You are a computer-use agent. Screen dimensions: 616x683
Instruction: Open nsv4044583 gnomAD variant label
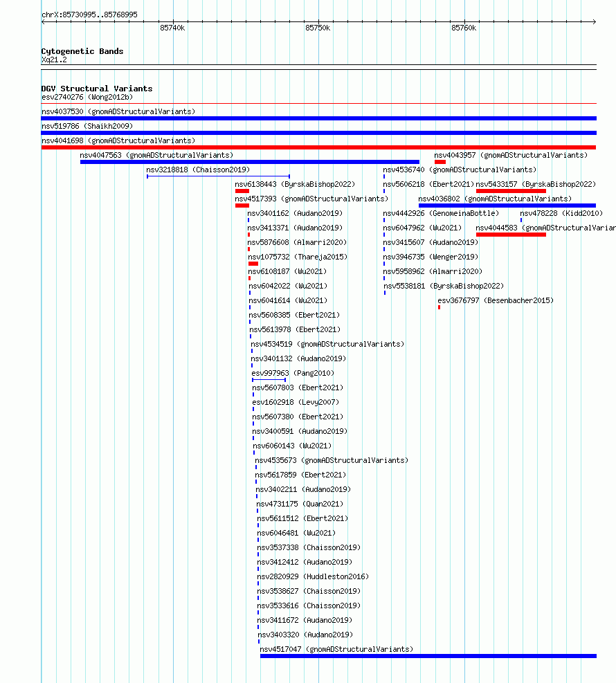(x=546, y=228)
